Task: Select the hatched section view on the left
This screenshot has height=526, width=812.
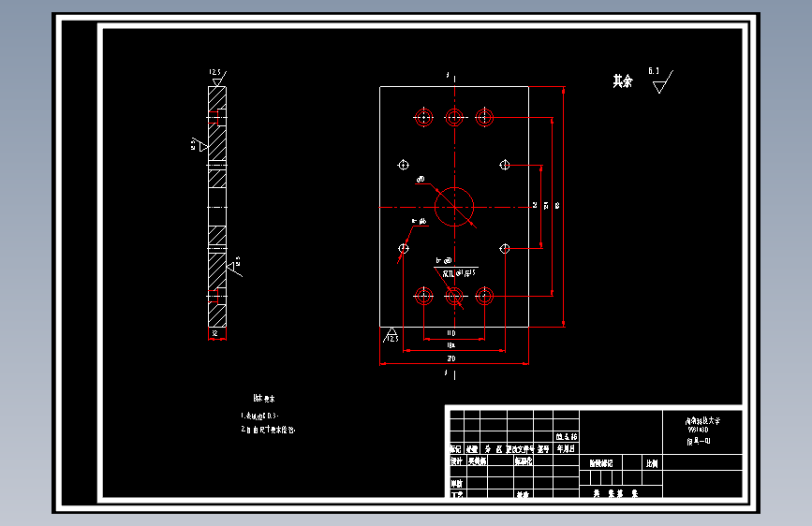Action: 217,207
